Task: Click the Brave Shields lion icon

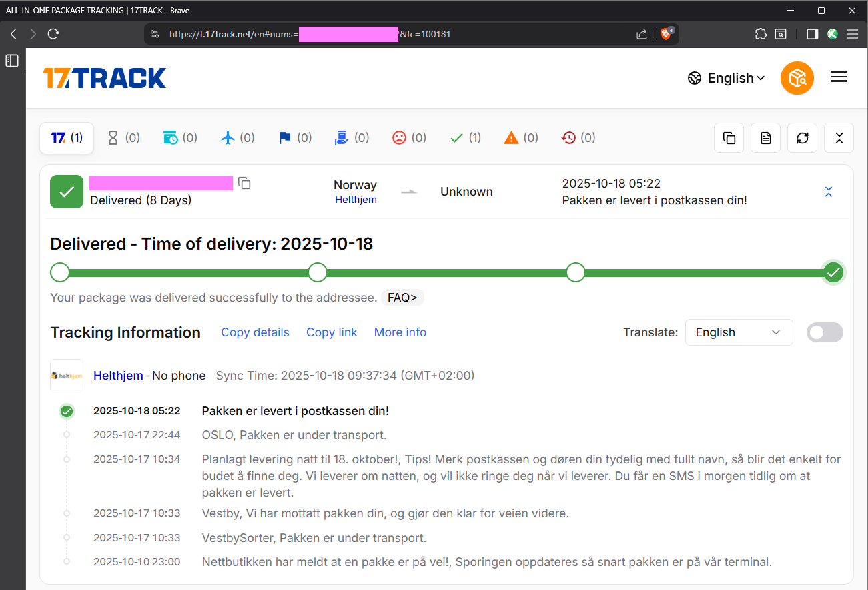Action: pos(666,34)
